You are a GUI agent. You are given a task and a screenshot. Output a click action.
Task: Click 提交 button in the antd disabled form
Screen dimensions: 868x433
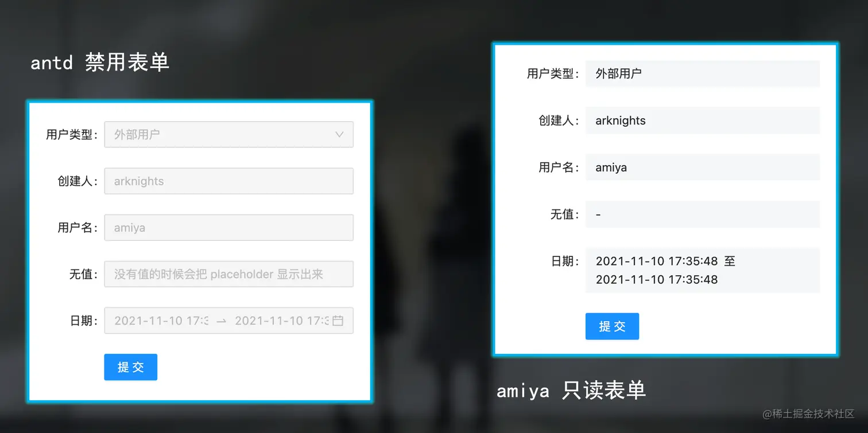tap(130, 367)
